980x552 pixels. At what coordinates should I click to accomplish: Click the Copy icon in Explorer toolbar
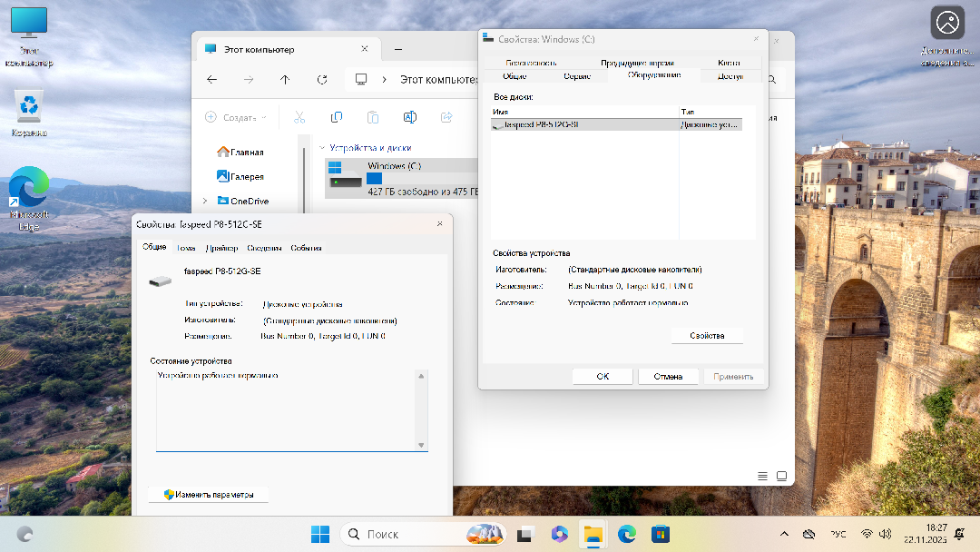[337, 117]
